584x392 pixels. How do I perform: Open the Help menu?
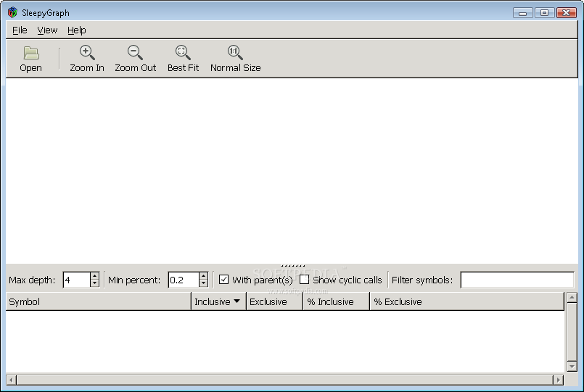click(77, 30)
